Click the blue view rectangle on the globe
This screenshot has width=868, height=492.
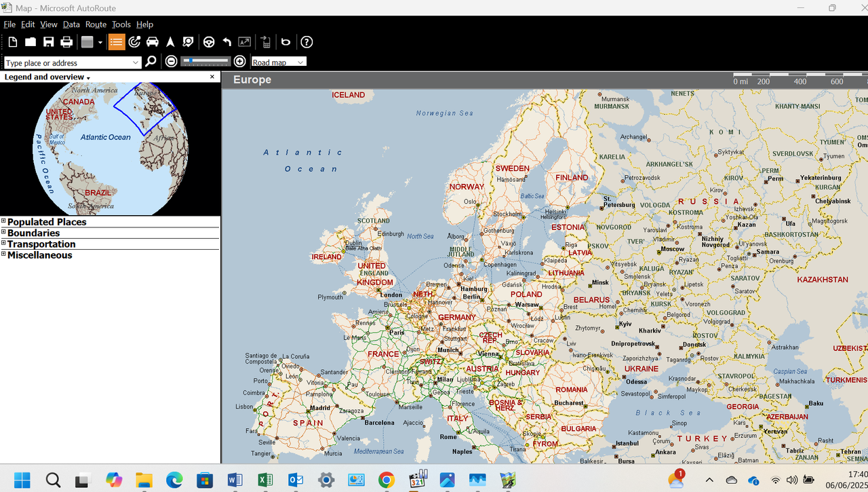click(x=144, y=109)
